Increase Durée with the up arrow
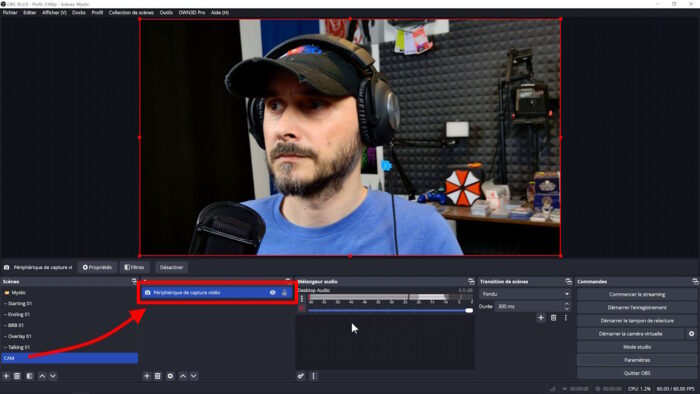The height and width of the screenshot is (394, 700). 567,304
